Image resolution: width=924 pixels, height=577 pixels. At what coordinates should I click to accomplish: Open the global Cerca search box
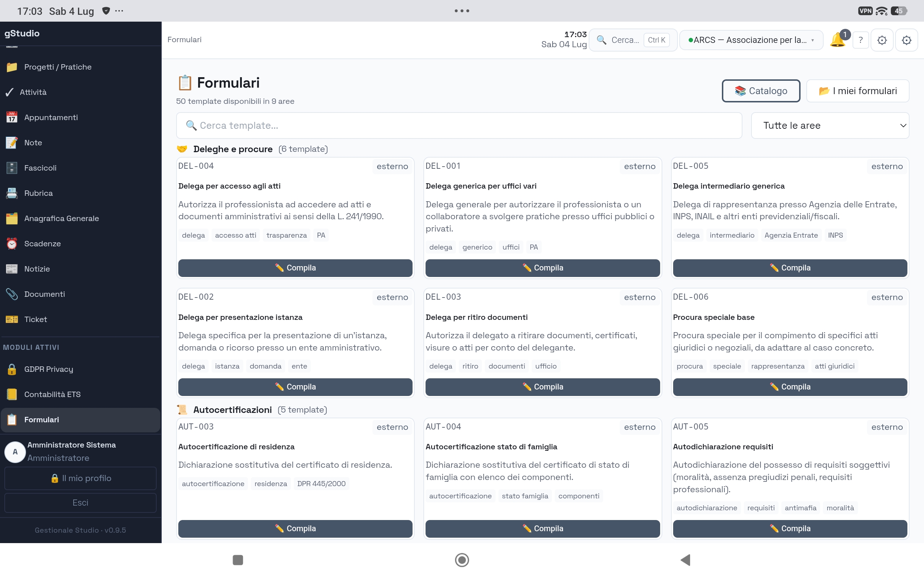[x=633, y=40]
